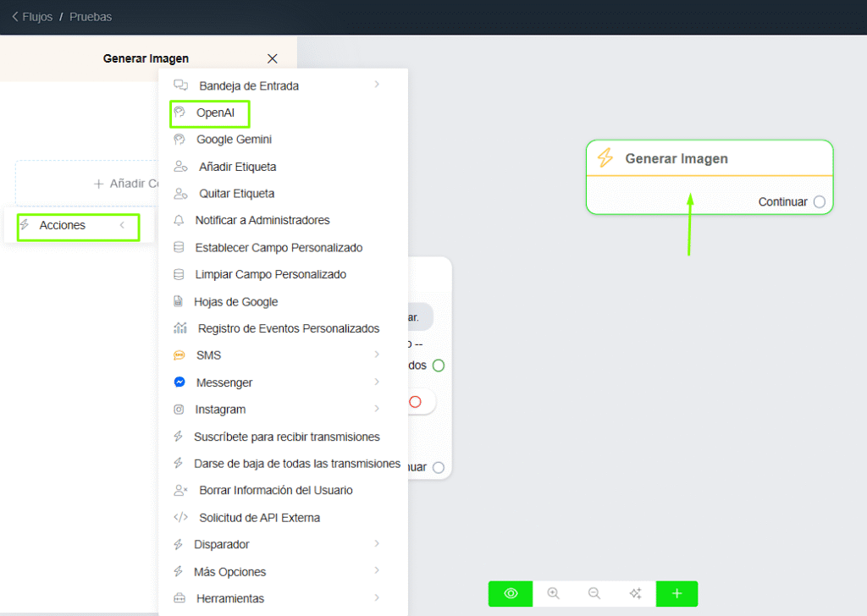The width and height of the screenshot is (867, 616).
Task: Toggle the green eye preview button
Action: [511, 594]
